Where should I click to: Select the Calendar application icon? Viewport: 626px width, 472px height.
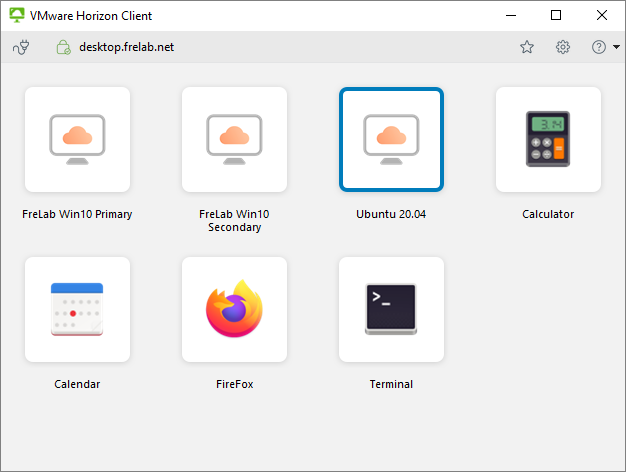(x=77, y=309)
